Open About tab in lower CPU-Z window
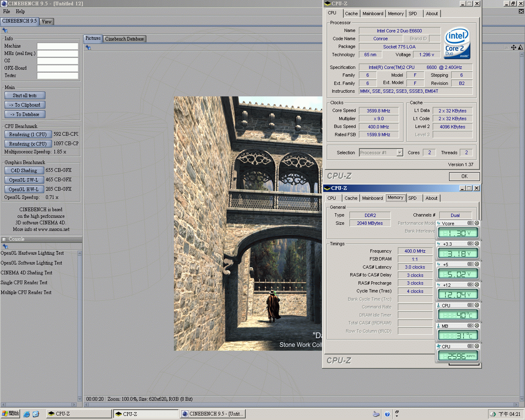The image size is (525, 420). 431,198
